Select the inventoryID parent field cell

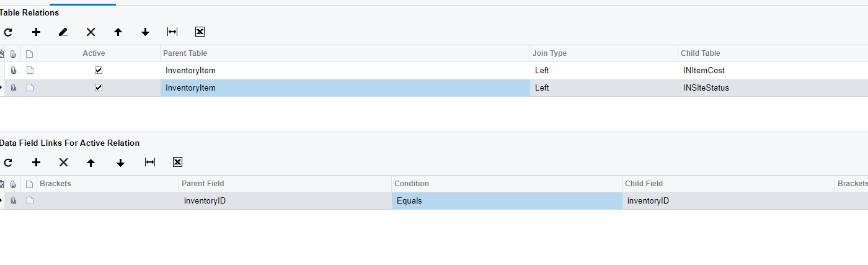(x=285, y=200)
